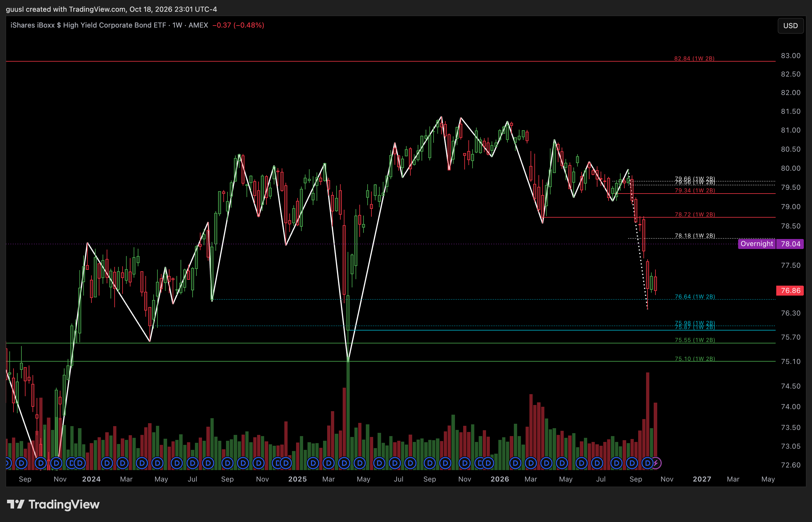The height and width of the screenshot is (522, 812).
Task: Click the purple Overnight 78.04 price label
Action: pos(771,244)
